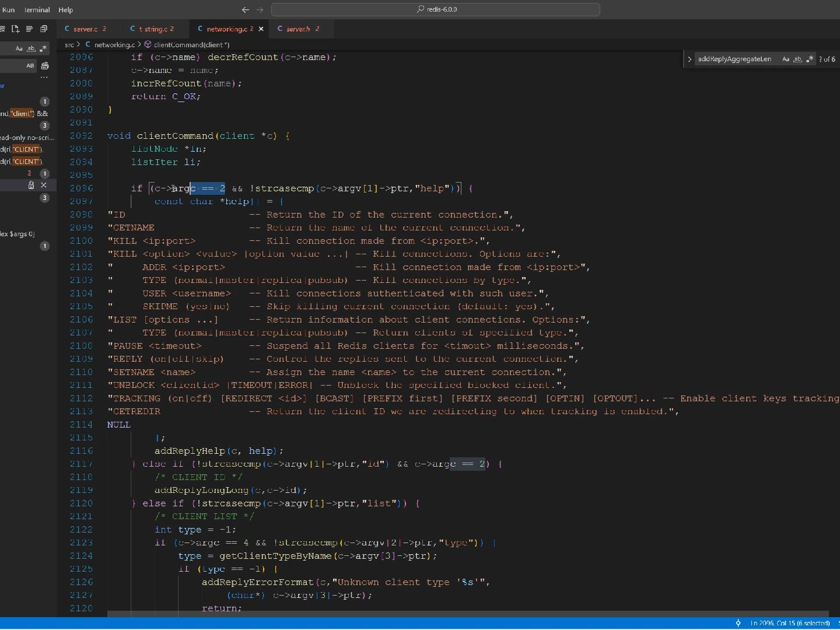Open search details with the three-dot toggle

(x=44, y=77)
